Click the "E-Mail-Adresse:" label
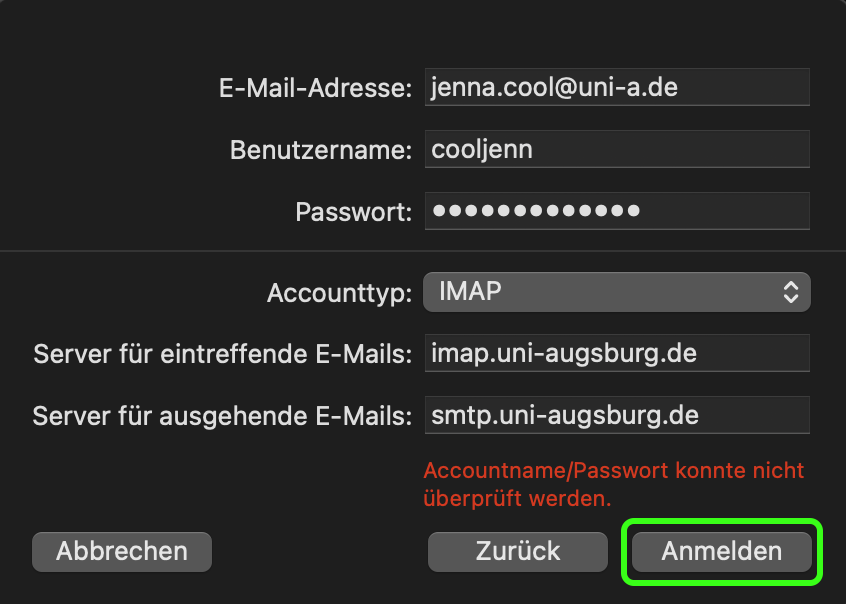Viewport: 846px width, 604px height. 315,88
